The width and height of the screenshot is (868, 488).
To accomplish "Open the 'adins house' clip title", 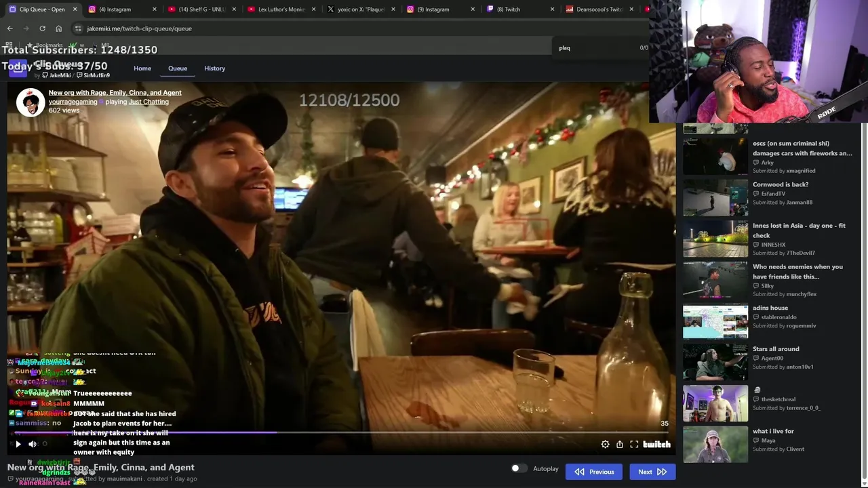I will pyautogui.click(x=770, y=308).
